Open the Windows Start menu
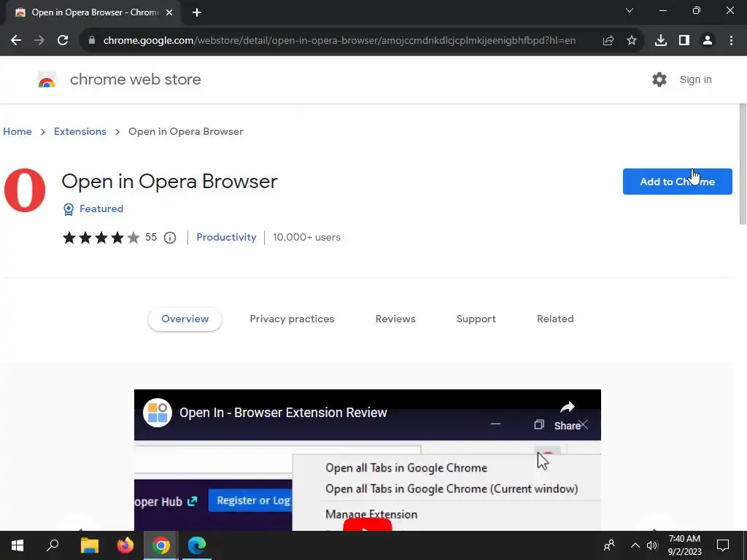The height and width of the screenshot is (560, 747). (x=18, y=545)
